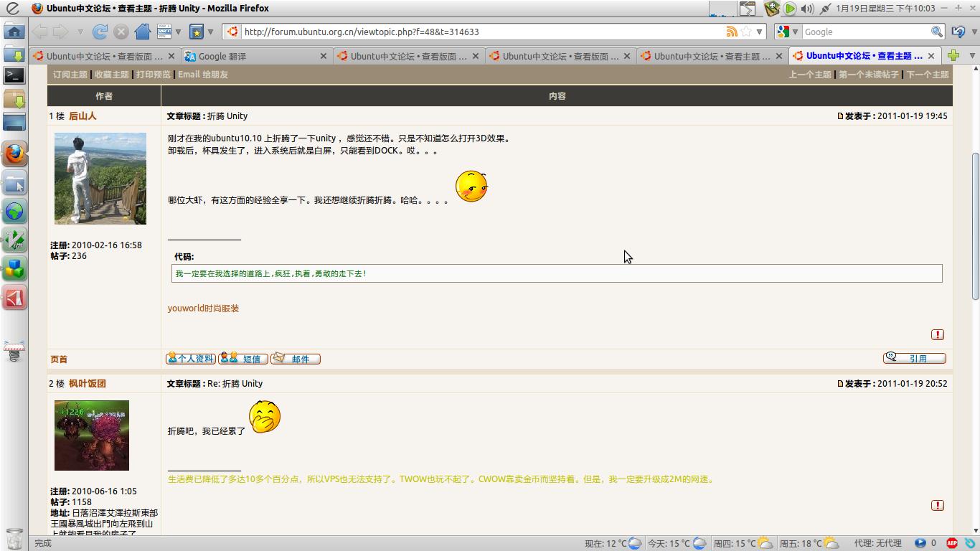Image resolution: width=980 pixels, height=551 pixels.
Task: Click the green play indicator in top panel
Action: click(x=790, y=9)
